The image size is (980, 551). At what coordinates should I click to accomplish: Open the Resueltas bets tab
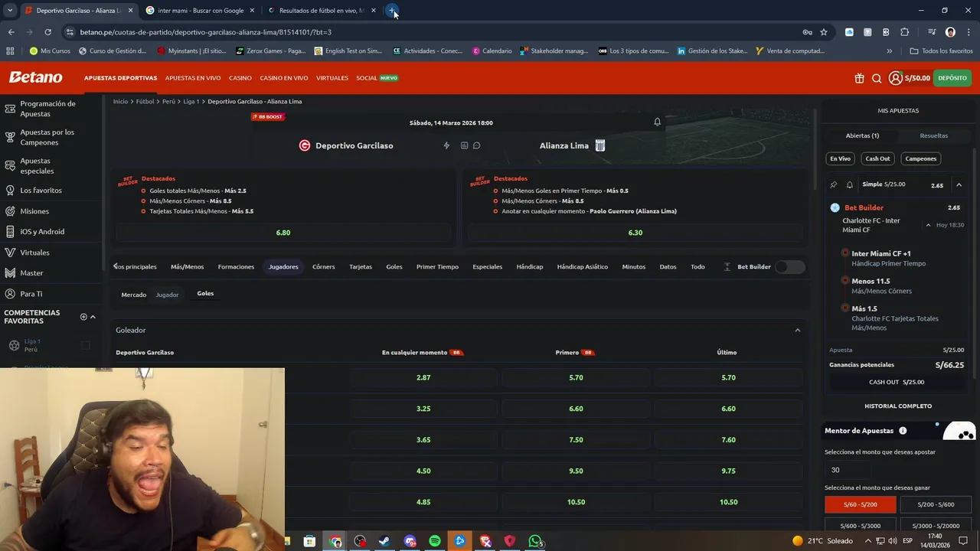pyautogui.click(x=933, y=135)
